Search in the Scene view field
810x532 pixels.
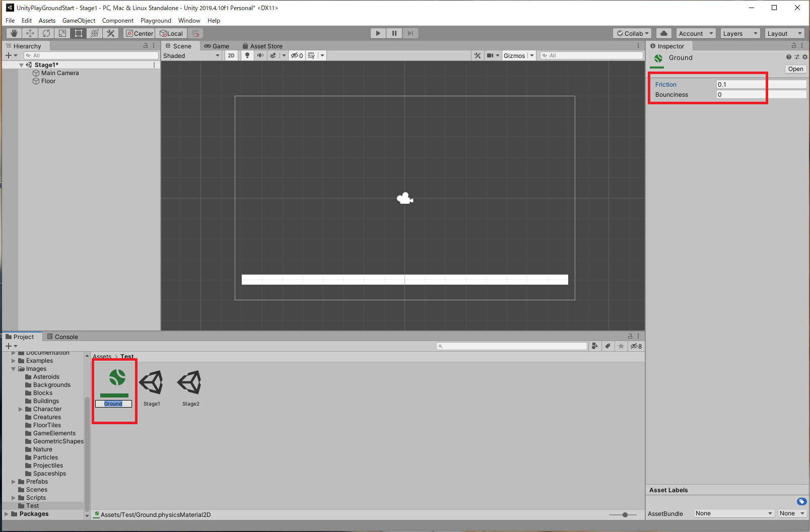[591, 55]
